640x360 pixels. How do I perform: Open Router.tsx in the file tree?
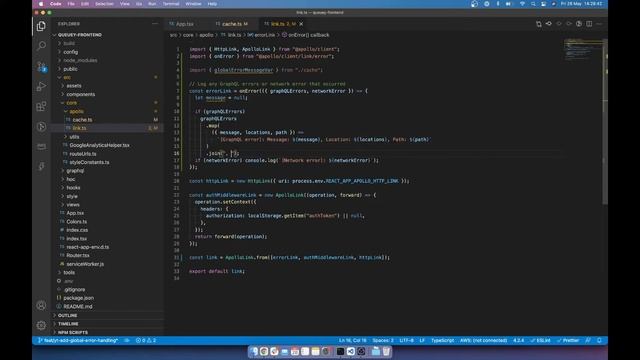pos(78,255)
